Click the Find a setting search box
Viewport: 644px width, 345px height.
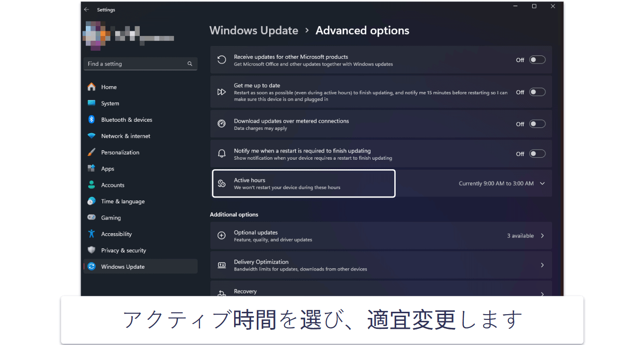pyautogui.click(x=140, y=64)
